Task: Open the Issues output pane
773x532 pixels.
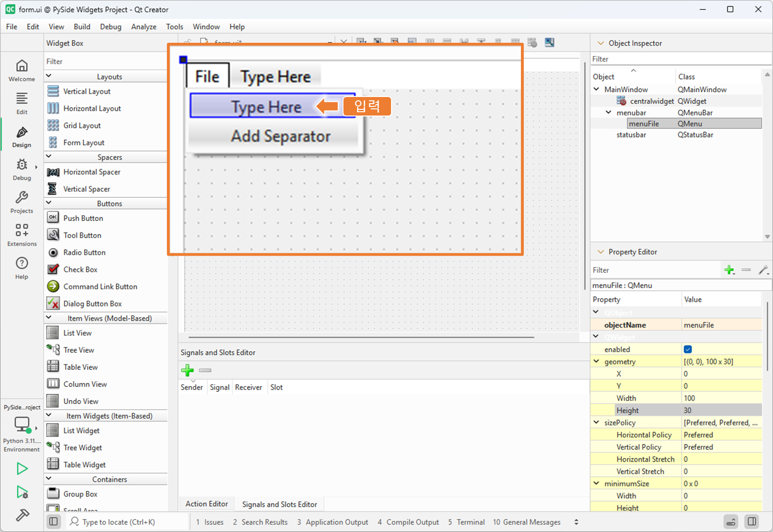Action: click(210, 522)
